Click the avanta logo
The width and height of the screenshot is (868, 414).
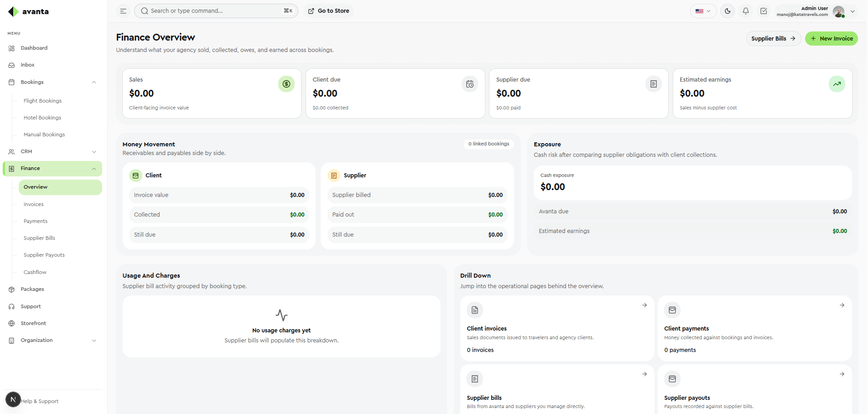click(x=28, y=11)
